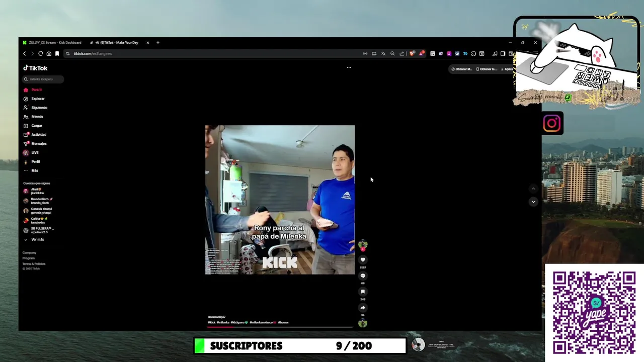
Task: Click the Instagram icon on overlay
Action: pyautogui.click(x=552, y=123)
